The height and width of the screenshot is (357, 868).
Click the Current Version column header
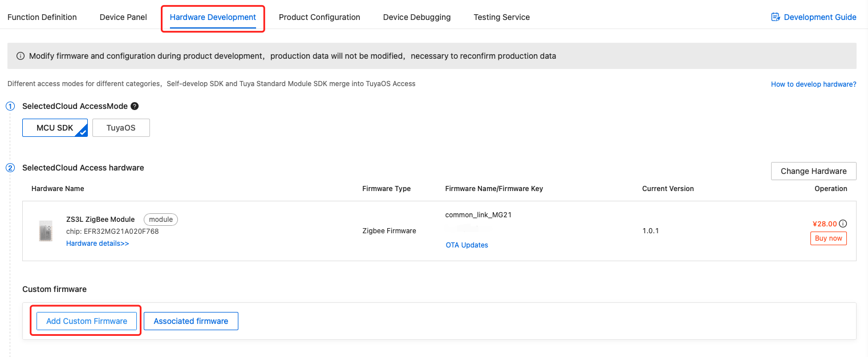click(668, 189)
